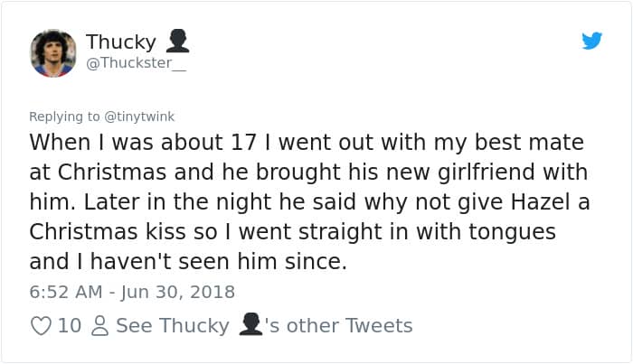Click the 'See Thucky' link text
The width and height of the screenshot is (633, 364).
173,325
